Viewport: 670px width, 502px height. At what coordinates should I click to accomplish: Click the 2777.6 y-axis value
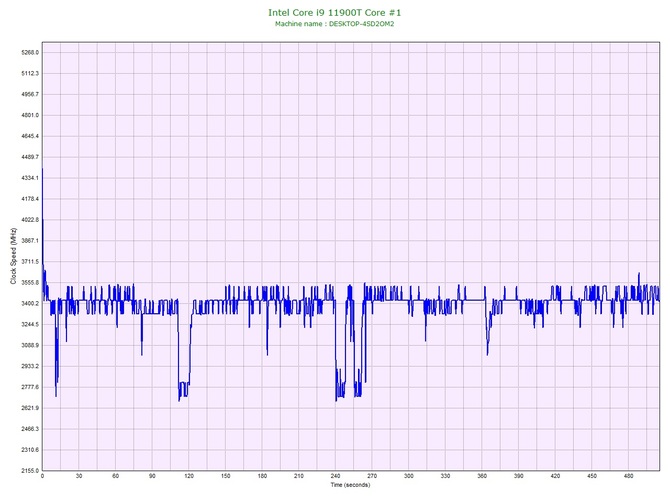(30, 388)
